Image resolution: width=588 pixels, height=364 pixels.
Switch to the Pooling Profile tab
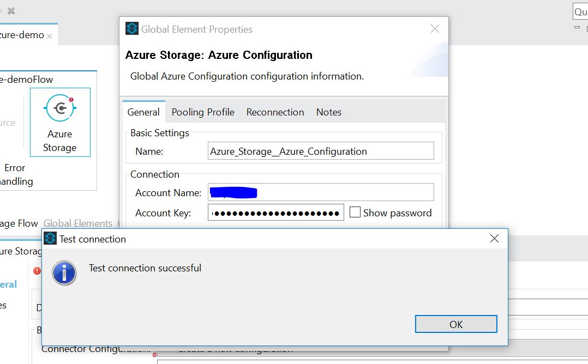(202, 112)
